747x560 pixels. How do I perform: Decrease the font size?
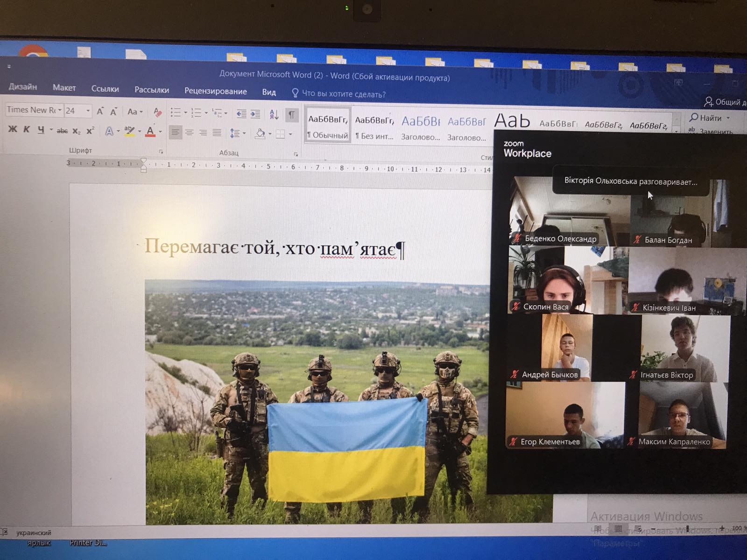click(x=113, y=112)
